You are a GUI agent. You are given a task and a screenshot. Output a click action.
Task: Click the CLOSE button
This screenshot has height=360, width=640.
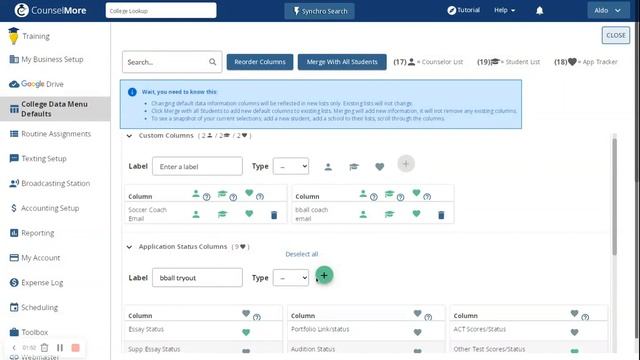[616, 36]
